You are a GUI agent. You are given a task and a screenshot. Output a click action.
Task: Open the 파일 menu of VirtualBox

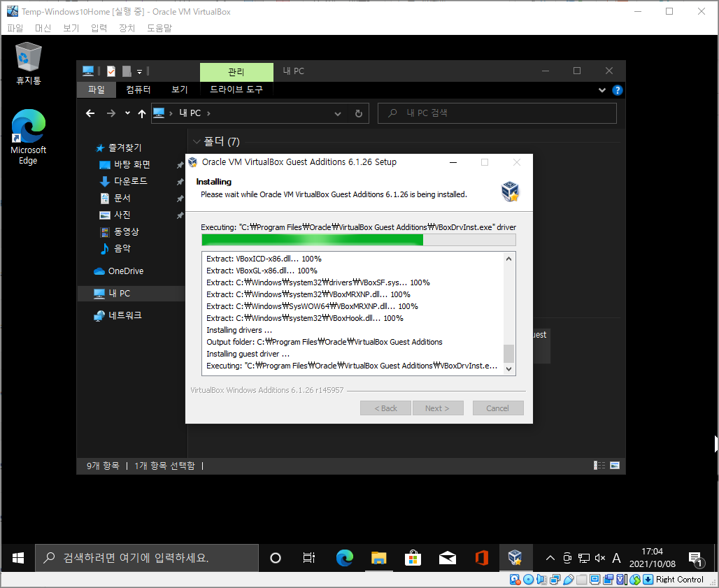[x=15, y=28]
